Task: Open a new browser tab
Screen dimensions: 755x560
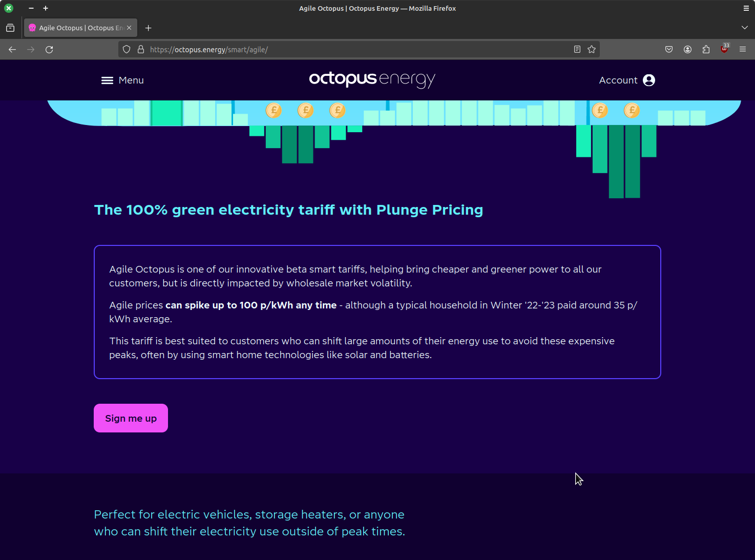Action: tap(149, 28)
